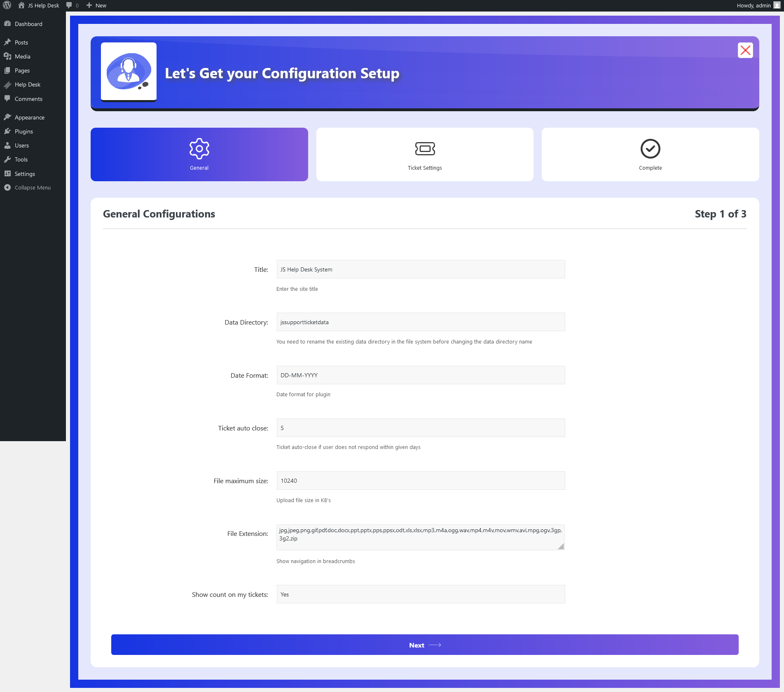Close the configuration setup with red X
The height and width of the screenshot is (692, 784).
tap(745, 50)
